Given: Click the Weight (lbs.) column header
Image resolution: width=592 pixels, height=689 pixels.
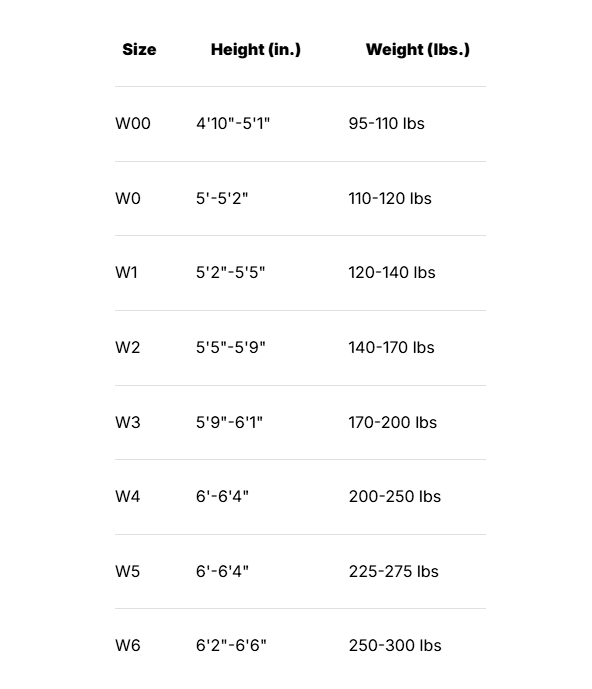Looking at the screenshot, I should [418, 50].
